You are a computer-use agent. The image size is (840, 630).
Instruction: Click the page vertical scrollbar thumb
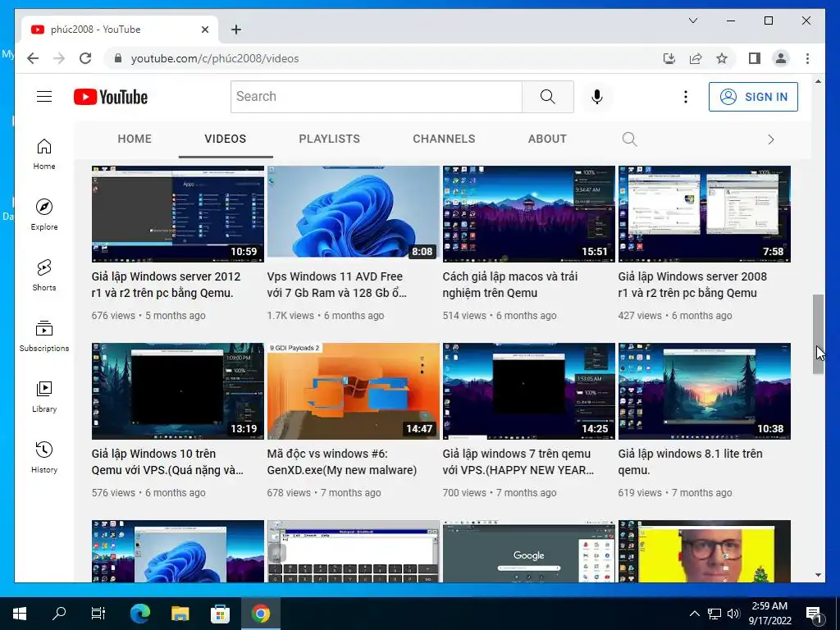point(818,334)
